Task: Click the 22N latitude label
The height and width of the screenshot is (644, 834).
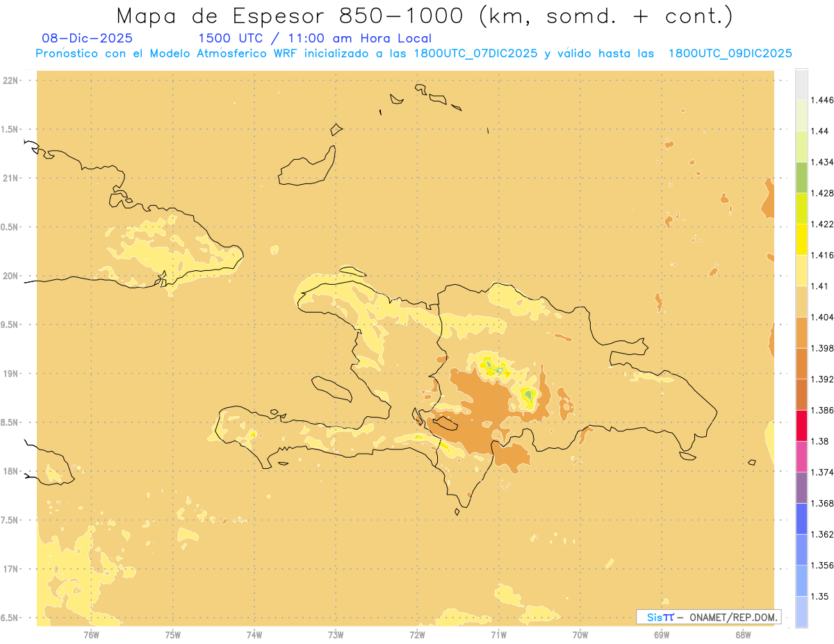Action: pyautogui.click(x=10, y=81)
